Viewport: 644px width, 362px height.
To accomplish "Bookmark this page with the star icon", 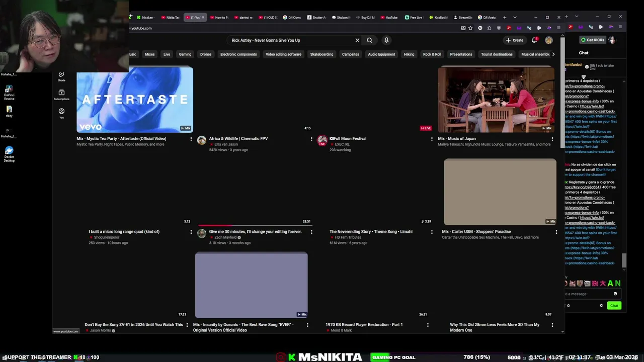I will tap(470, 28).
